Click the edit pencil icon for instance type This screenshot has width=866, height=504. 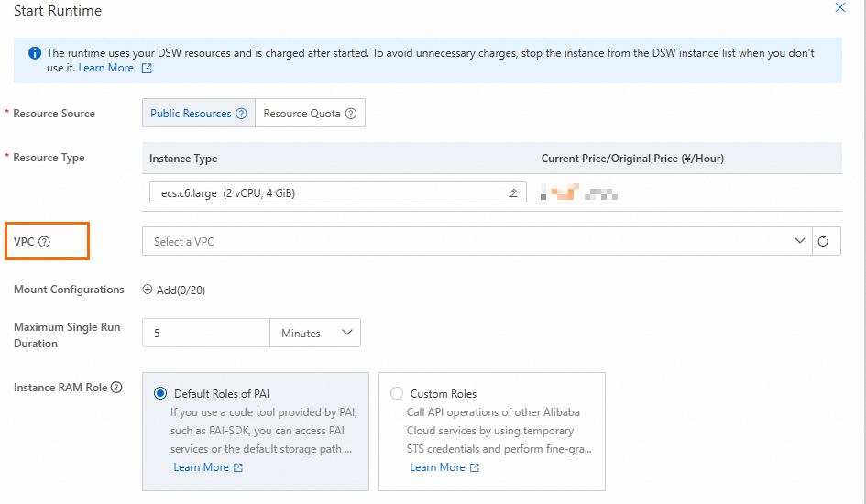click(x=512, y=193)
